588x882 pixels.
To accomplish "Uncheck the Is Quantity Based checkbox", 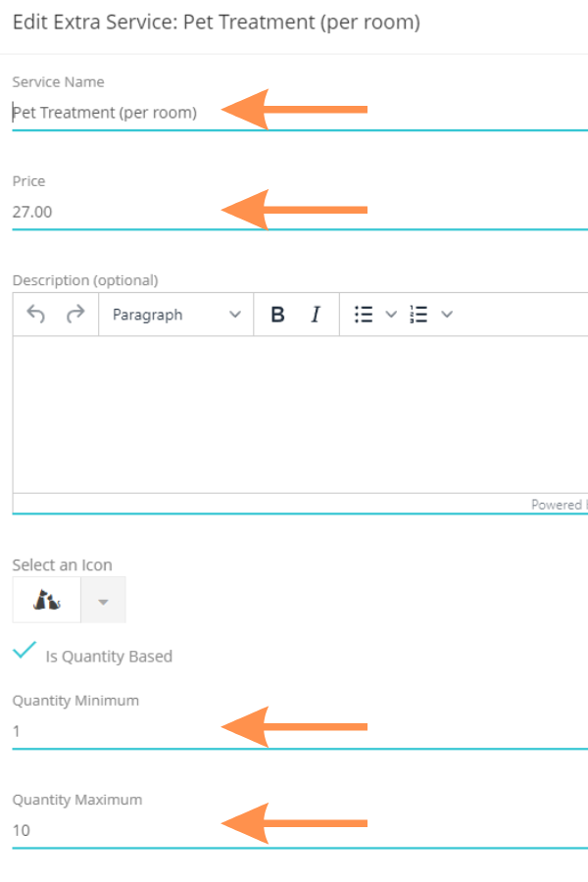I will point(25,651).
